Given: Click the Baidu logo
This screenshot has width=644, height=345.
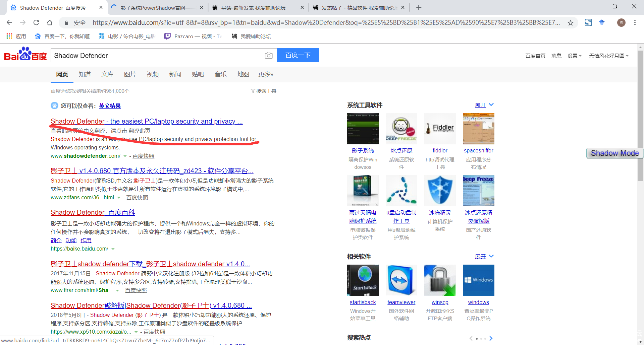Looking at the screenshot, I should (x=25, y=55).
